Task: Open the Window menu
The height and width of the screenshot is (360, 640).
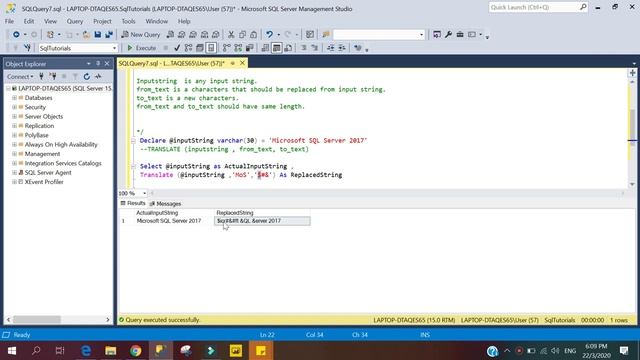Action: point(157,21)
